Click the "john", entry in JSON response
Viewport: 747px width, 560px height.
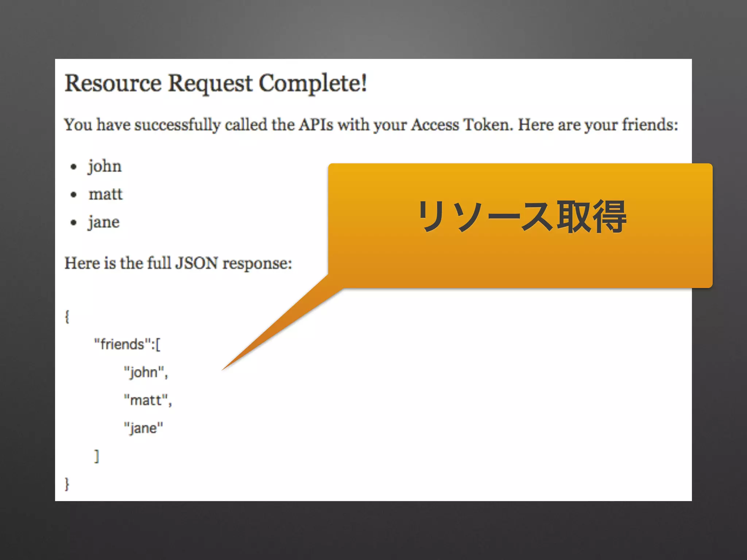click(146, 372)
